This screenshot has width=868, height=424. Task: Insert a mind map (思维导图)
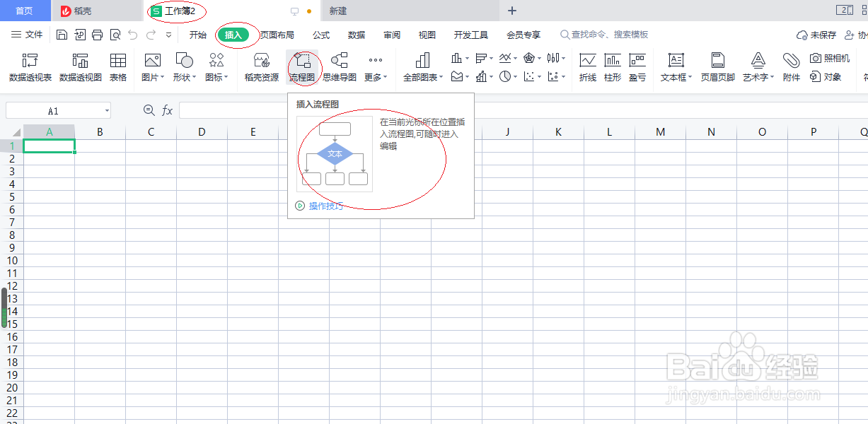pos(340,67)
